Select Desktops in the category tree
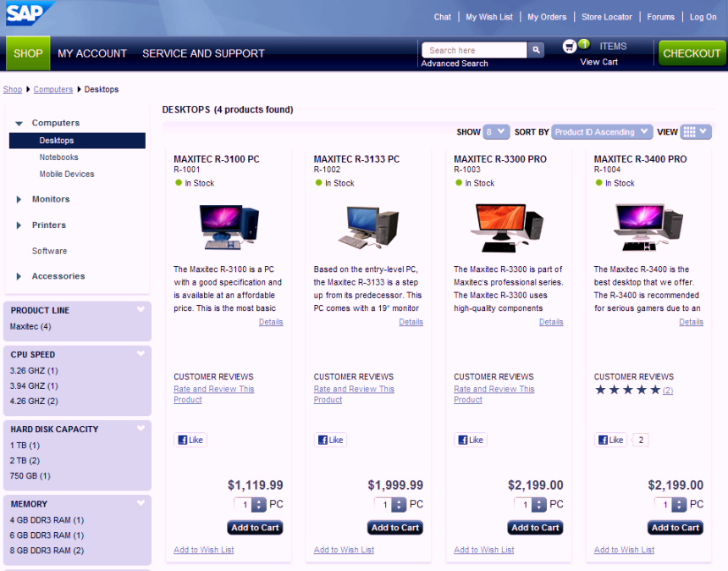Viewport: 728px width, 571px height. click(77, 141)
